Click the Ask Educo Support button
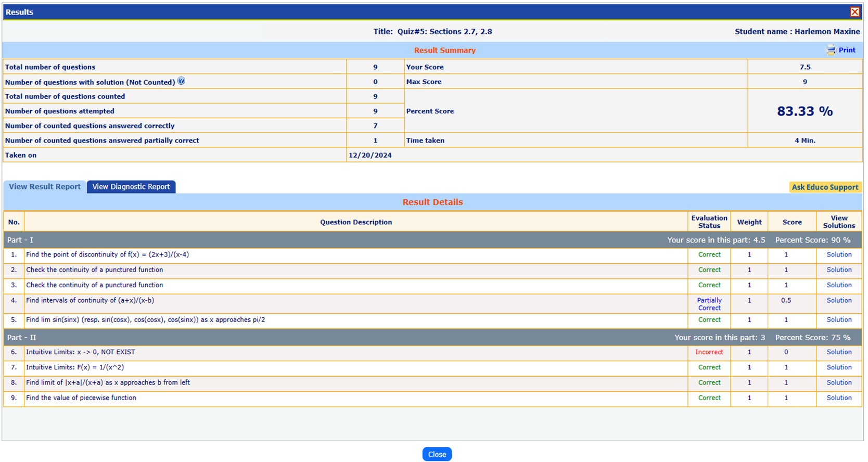The width and height of the screenshot is (868, 462). pos(825,187)
